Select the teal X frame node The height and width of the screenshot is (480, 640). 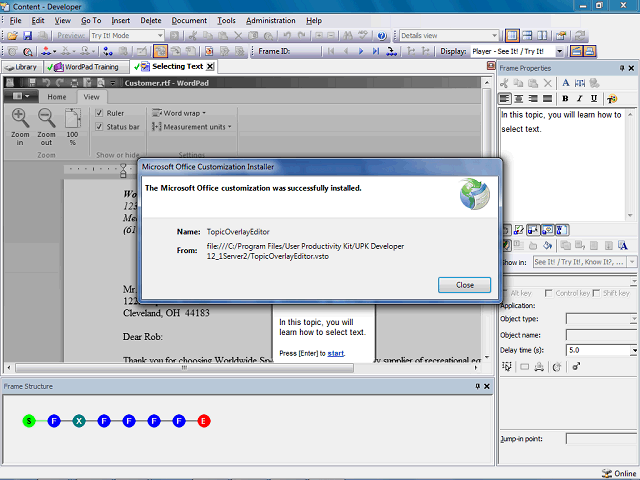click(x=79, y=421)
